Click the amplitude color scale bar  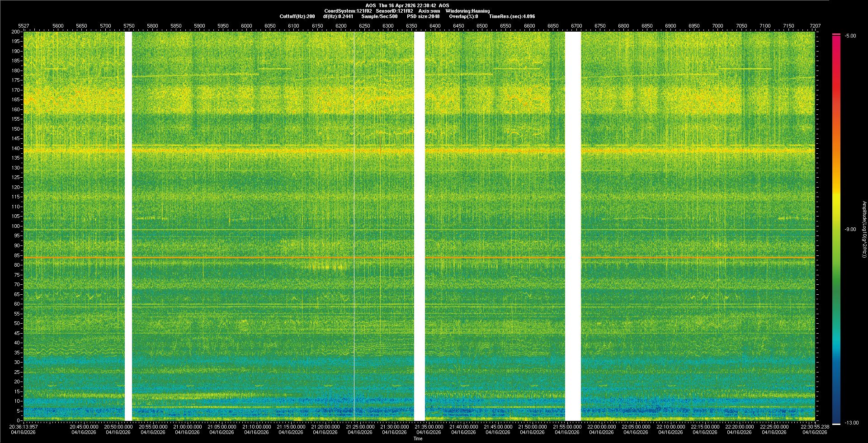(x=836, y=229)
